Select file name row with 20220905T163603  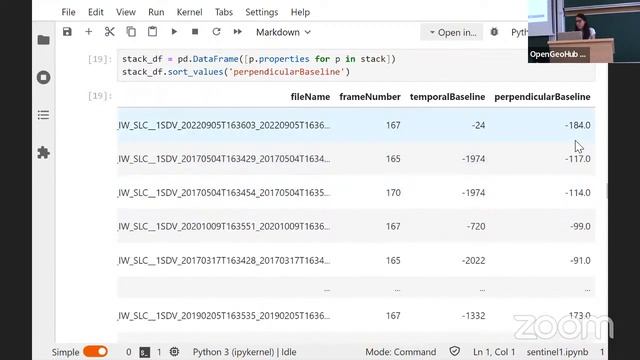point(224,125)
